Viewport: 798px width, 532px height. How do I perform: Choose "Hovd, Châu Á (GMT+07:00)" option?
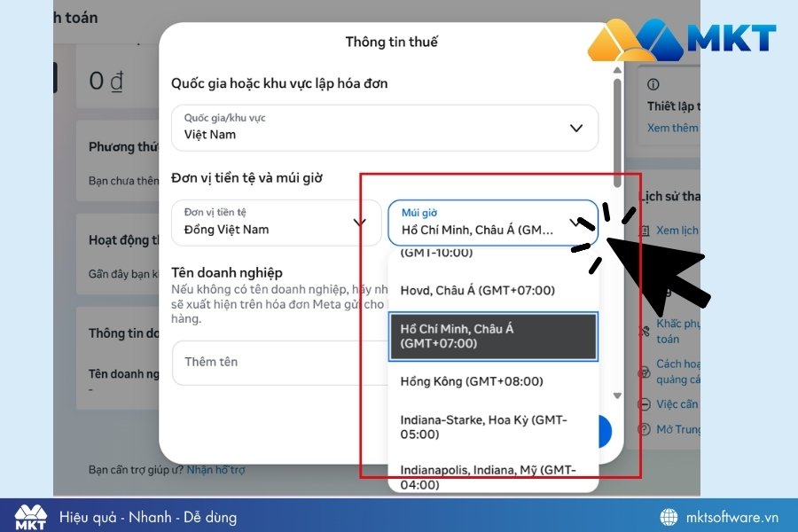479,290
